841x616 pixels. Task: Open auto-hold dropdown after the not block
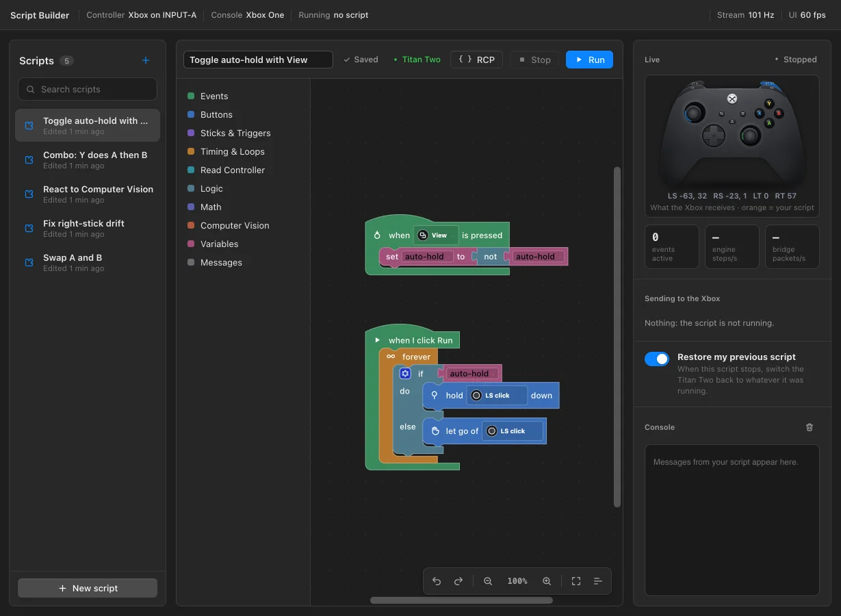coord(538,257)
